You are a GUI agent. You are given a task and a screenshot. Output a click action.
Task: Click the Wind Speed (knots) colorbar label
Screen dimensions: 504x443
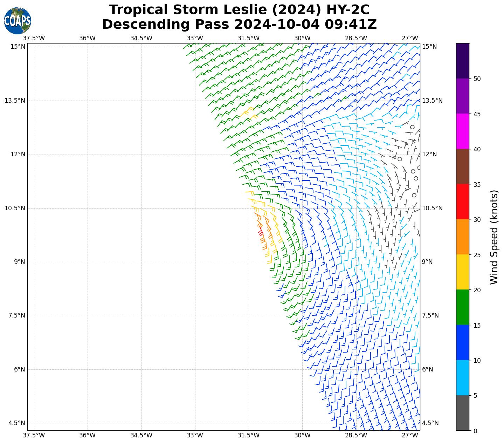494,237
